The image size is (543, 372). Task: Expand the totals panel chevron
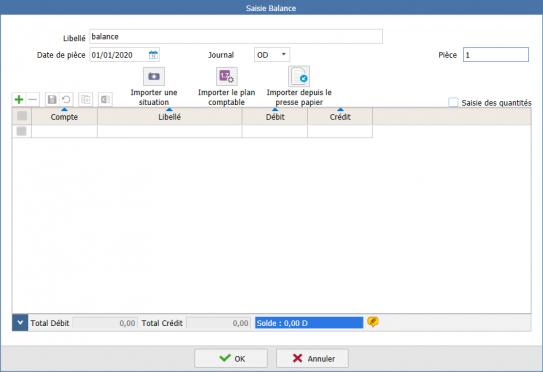pyautogui.click(x=20, y=322)
